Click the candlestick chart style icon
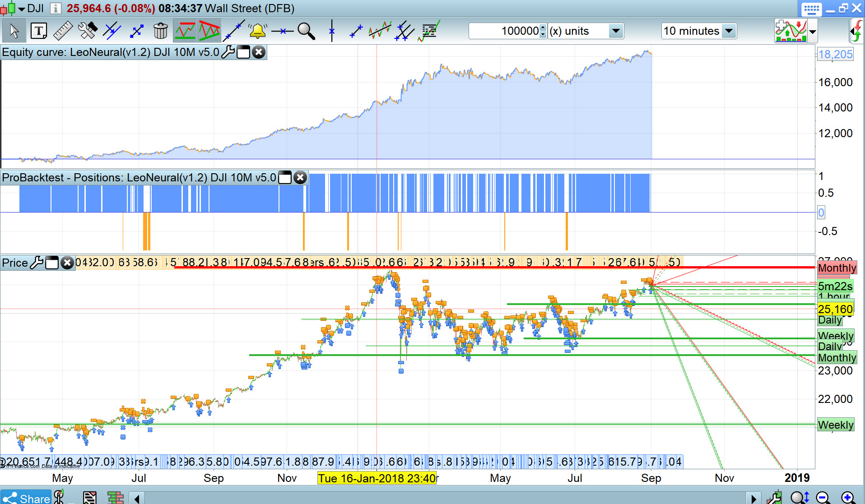This screenshot has height=504, width=865. point(8,9)
